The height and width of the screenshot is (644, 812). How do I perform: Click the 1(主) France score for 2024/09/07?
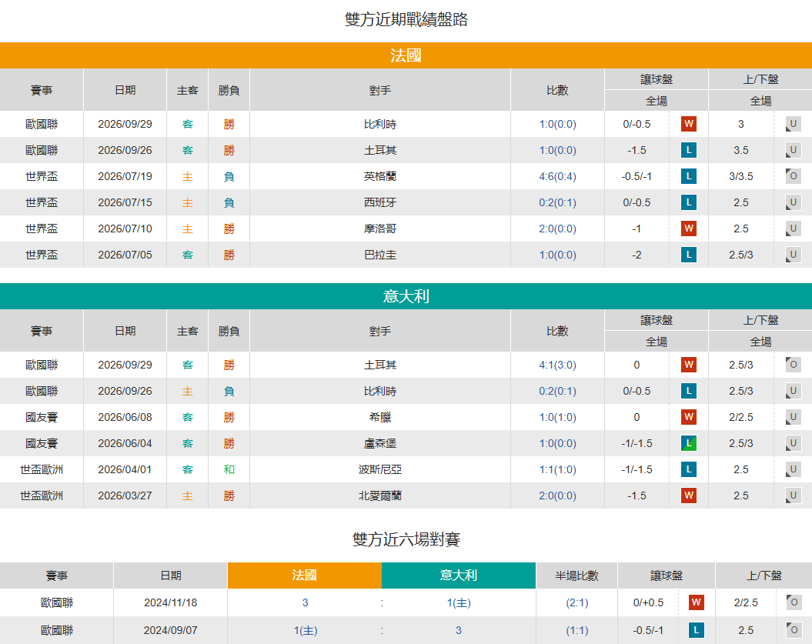coord(306,631)
